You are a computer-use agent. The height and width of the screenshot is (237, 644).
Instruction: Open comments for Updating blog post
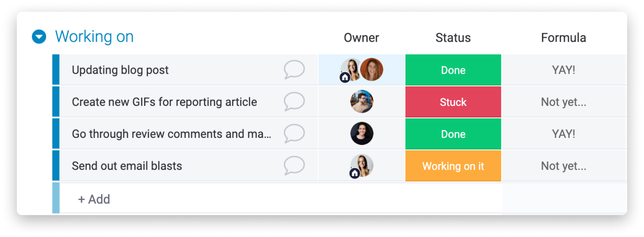click(294, 69)
